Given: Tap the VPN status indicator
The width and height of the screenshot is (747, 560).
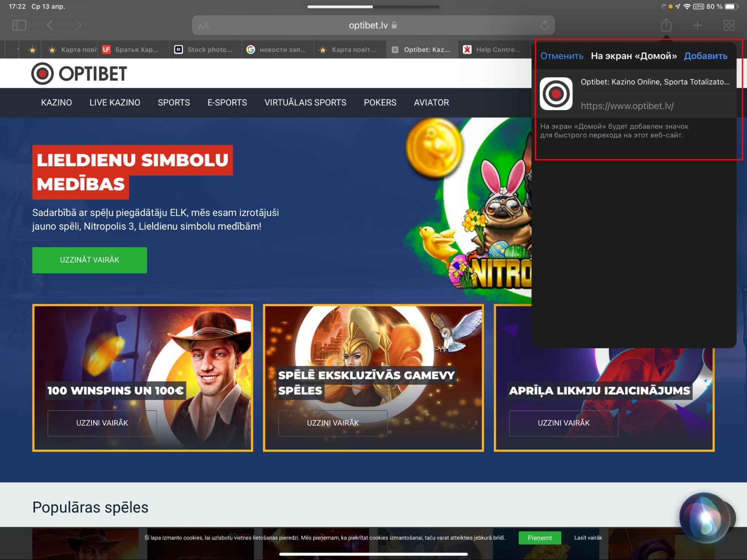Looking at the screenshot, I should point(698,6).
